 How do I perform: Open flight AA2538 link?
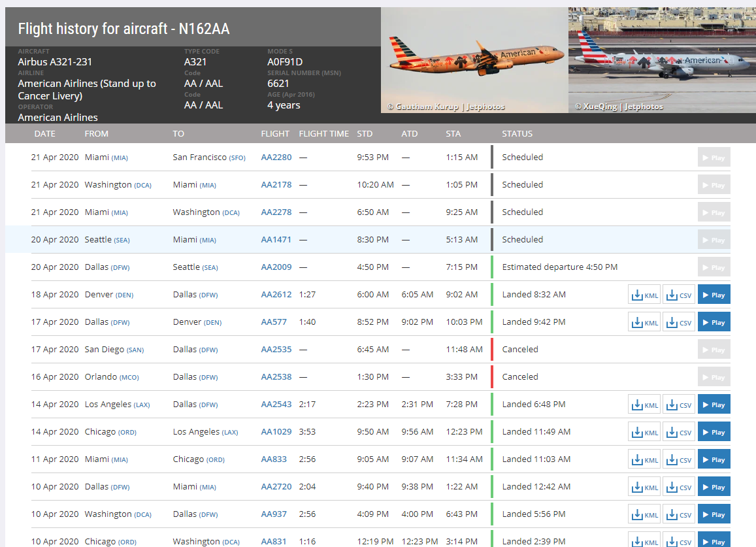coord(276,377)
